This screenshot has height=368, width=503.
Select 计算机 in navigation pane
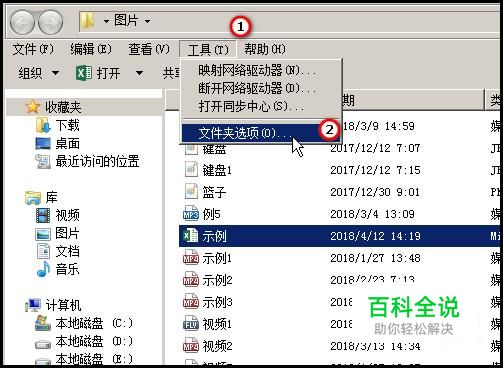pos(63,305)
